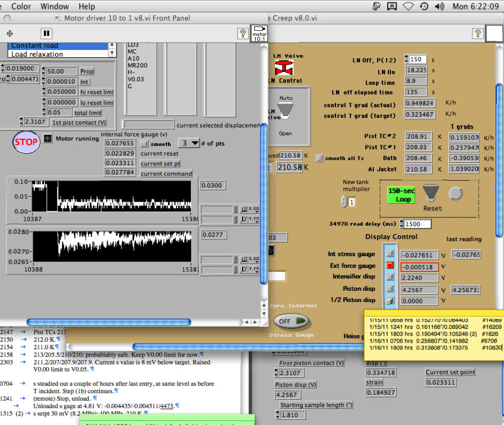Toggle the smooth checkbox for force gauge
The width and height of the screenshot is (504, 425).
[144, 144]
